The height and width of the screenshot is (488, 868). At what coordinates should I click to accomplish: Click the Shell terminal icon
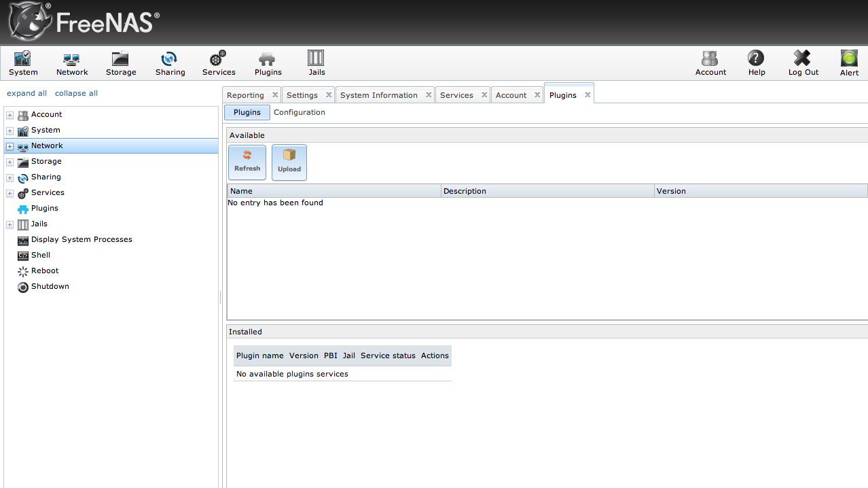click(x=23, y=256)
